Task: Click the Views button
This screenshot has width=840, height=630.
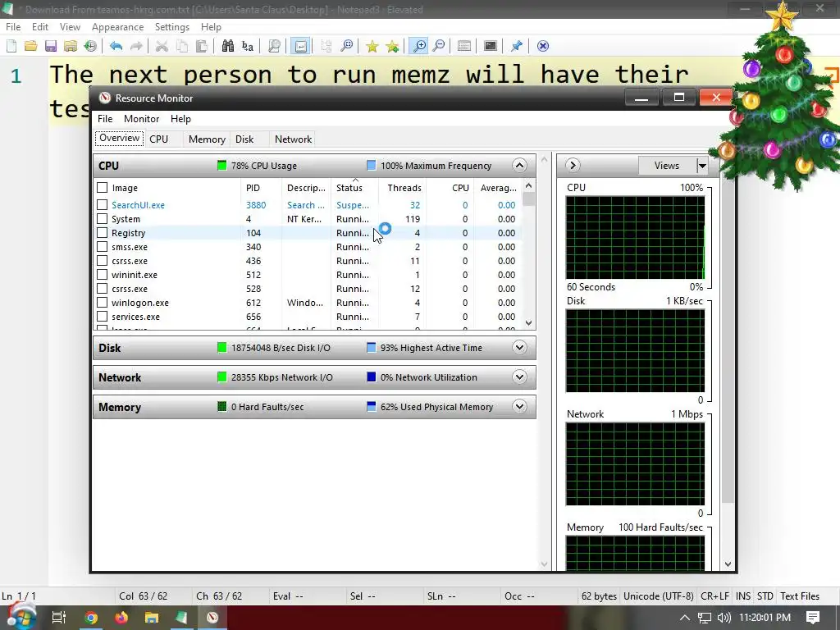Action: click(x=667, y=166)
